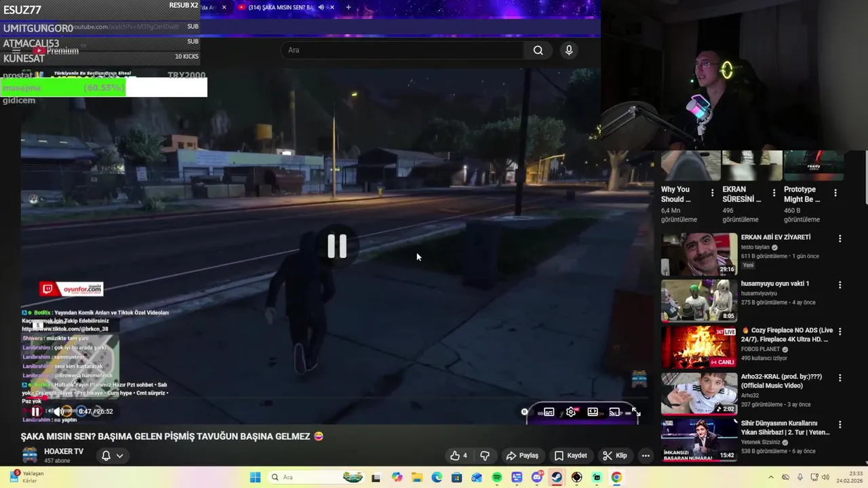Open Spotify from taskbar

(496, 477)
